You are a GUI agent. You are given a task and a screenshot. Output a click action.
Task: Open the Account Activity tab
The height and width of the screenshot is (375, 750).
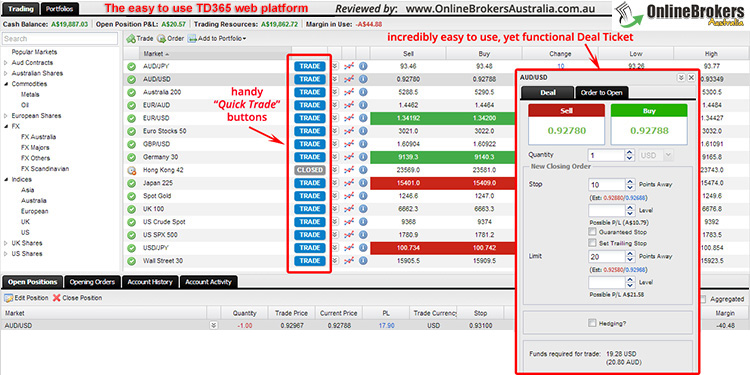pos(208,282)
